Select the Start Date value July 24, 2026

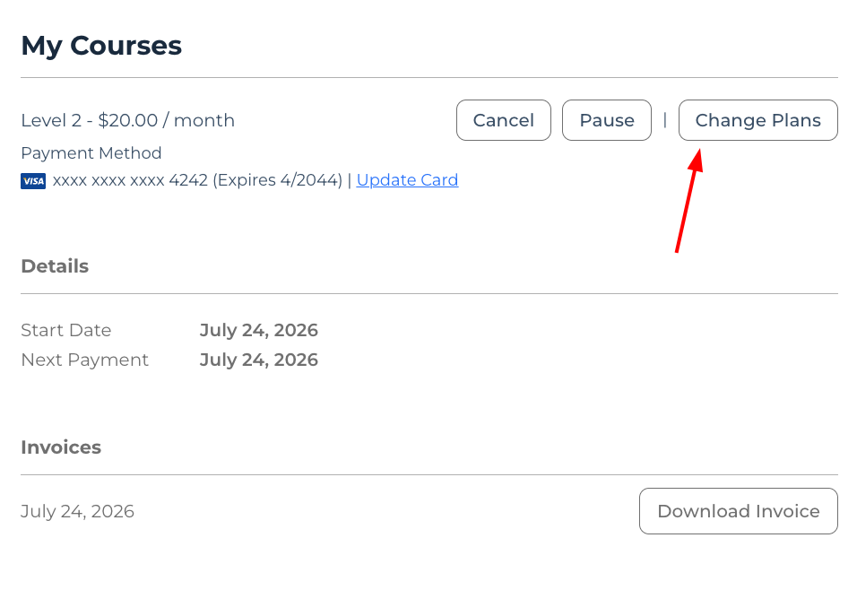pos(258,330)
